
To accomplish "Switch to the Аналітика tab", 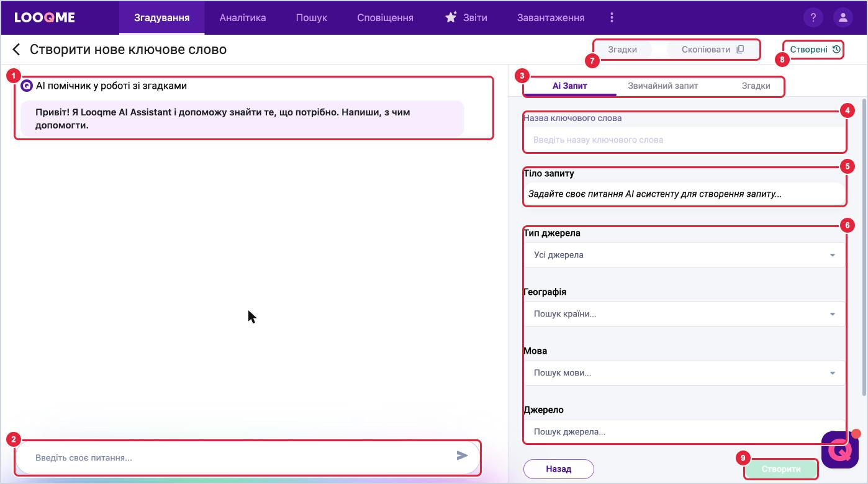I will (x=243, y=17).
